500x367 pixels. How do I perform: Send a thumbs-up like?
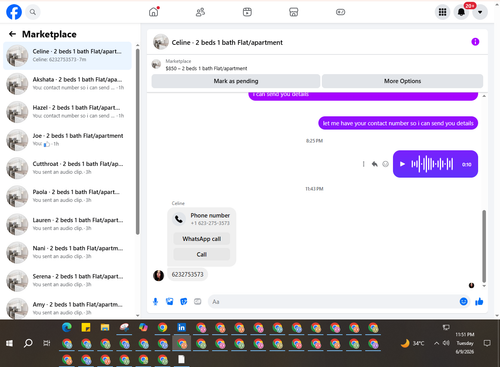coord(479,302)
